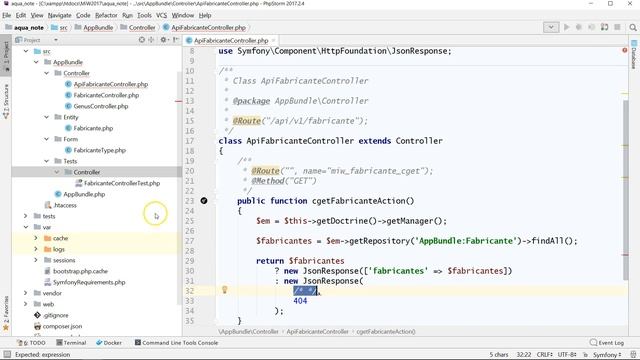Open Project panel gear settings

[164, 40]
